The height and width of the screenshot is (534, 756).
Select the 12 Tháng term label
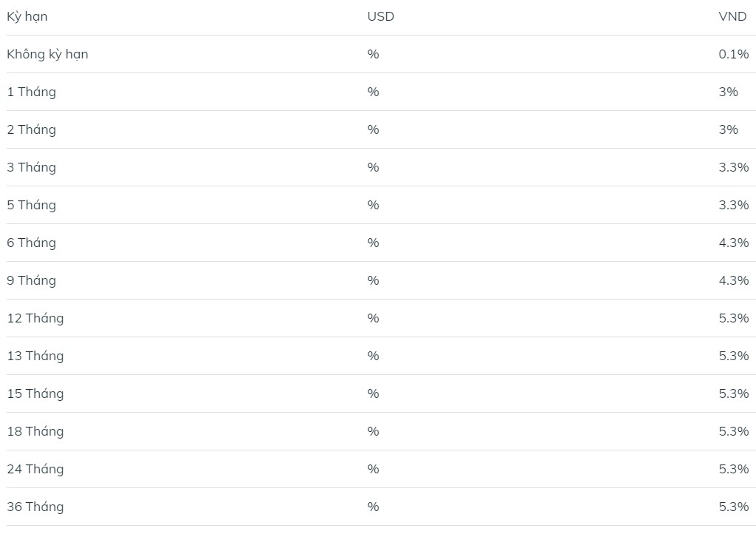point(36,318)
